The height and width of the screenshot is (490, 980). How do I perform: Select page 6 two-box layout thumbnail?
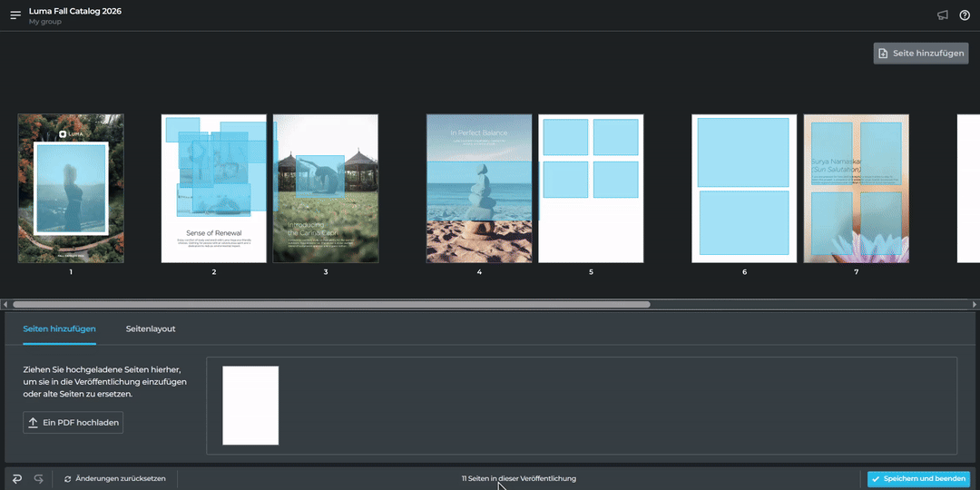point(744,188)
